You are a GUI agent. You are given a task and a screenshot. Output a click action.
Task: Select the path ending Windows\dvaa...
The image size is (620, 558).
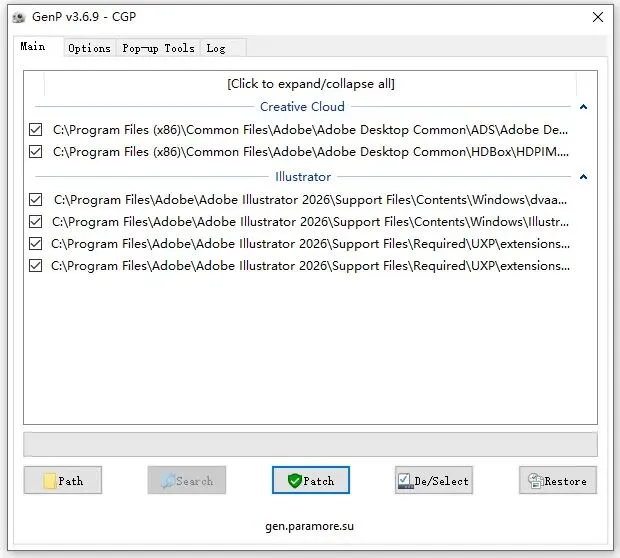pos(310,200)
